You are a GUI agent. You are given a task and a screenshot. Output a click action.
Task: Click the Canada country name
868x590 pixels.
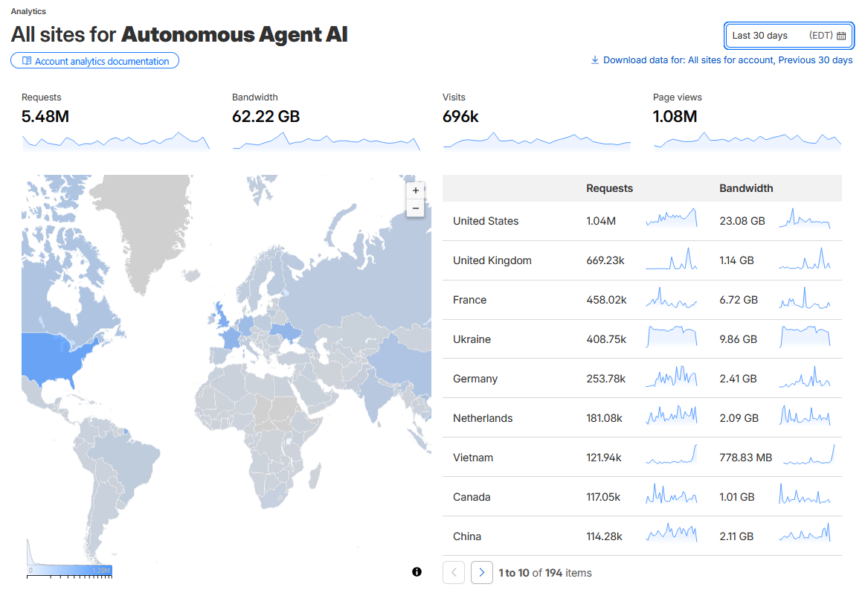pos(472,497)
